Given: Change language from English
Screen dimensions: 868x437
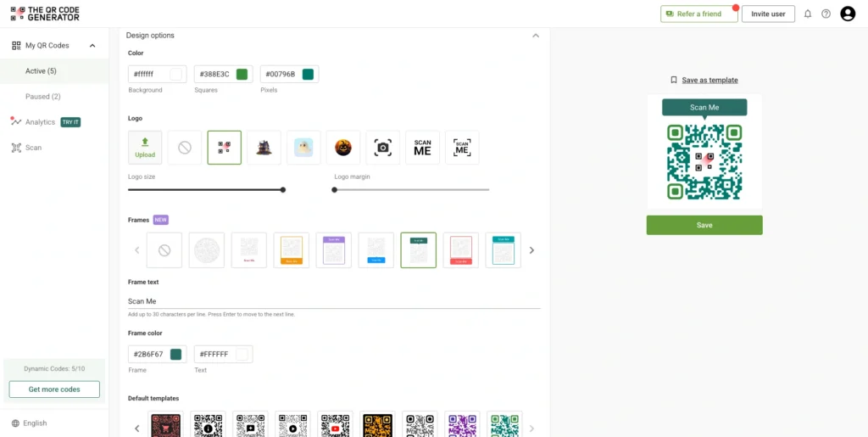Looking at the screenshot, I should tap(30, 423).
